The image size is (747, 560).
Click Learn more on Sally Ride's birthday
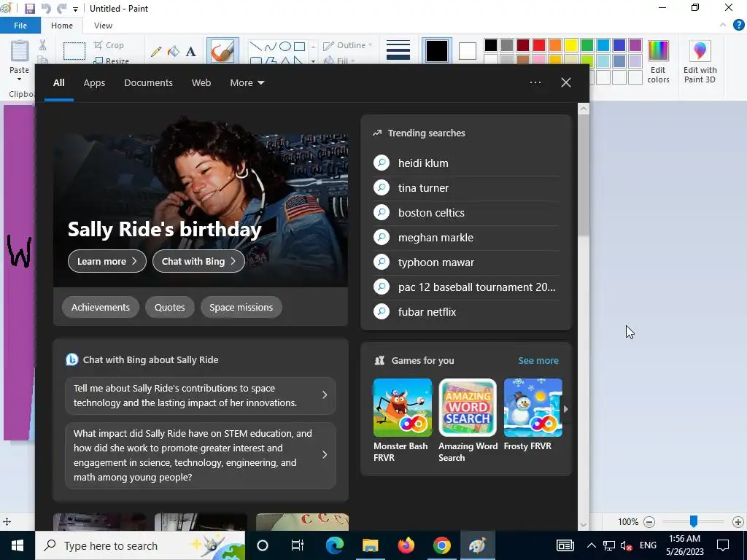point(107,261)
